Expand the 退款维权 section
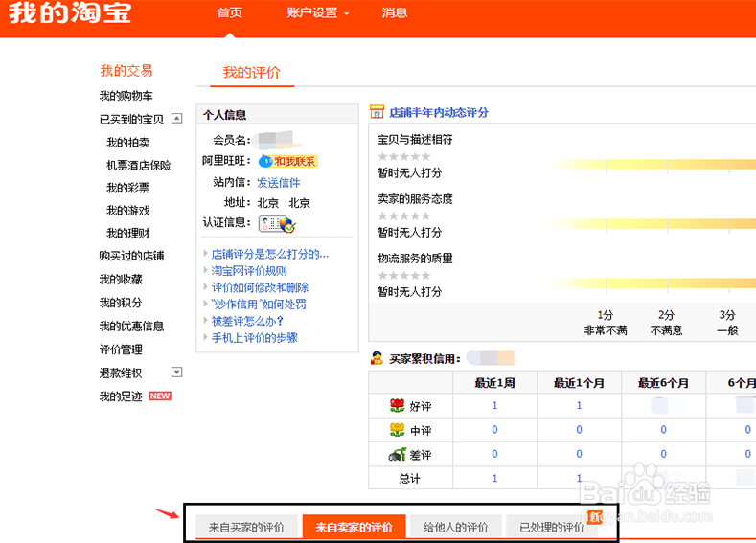This screenshot has height=543, width=756. (177, 372)
